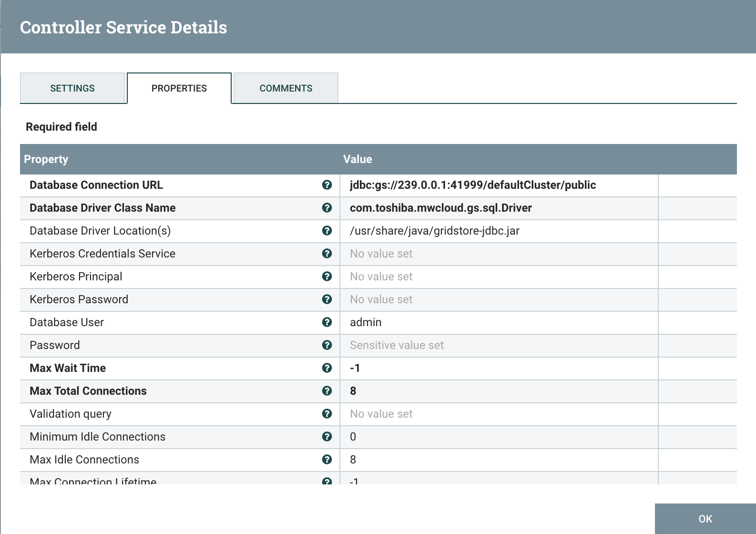Select the Minimum Idle Connections value 0
Image resolution: width=756 pixels, height=534 pixels.
(x=353, y=437)
